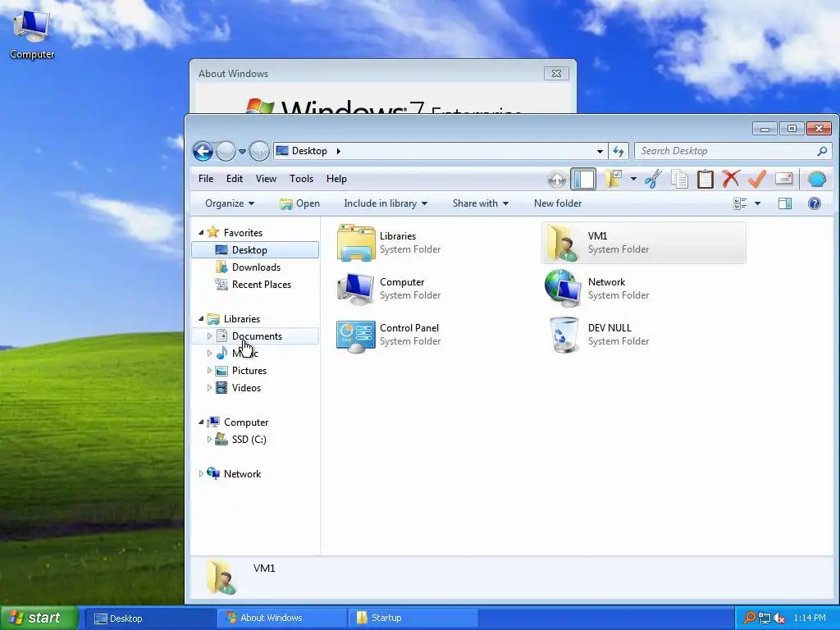Image resolution: width=840 pixels, height=630 pixels.
Task: Click the red X Delete icon
Action: click(x=731, y=180)
